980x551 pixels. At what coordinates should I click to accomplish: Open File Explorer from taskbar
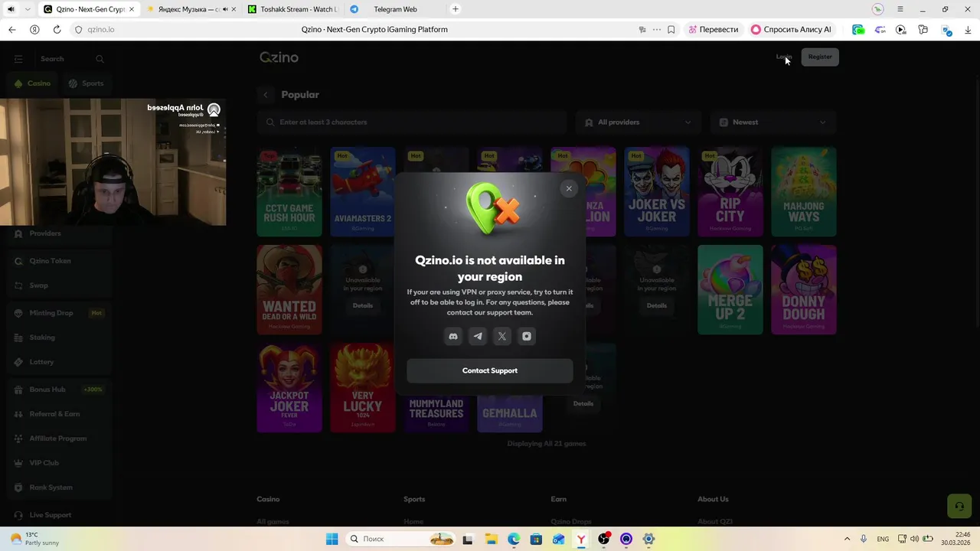(491, 539)
